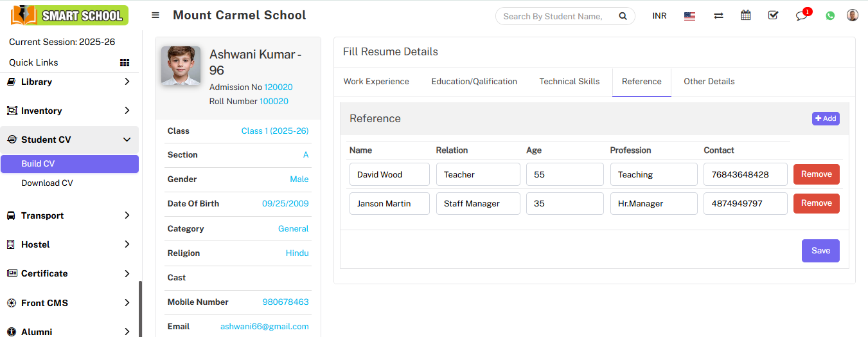Click the David Wood name field
The image size is (868, 337).
click(x=389, y=174)
